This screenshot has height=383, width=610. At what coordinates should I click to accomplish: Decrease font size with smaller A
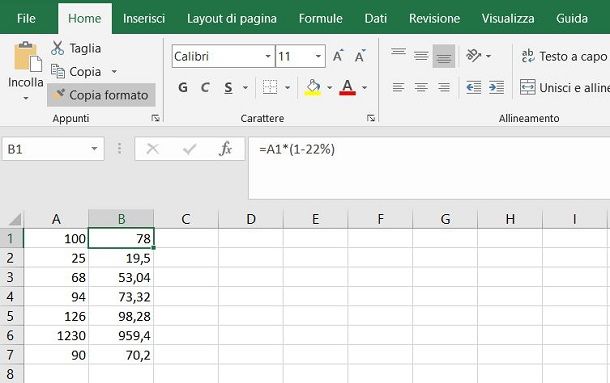coord(360,56)
